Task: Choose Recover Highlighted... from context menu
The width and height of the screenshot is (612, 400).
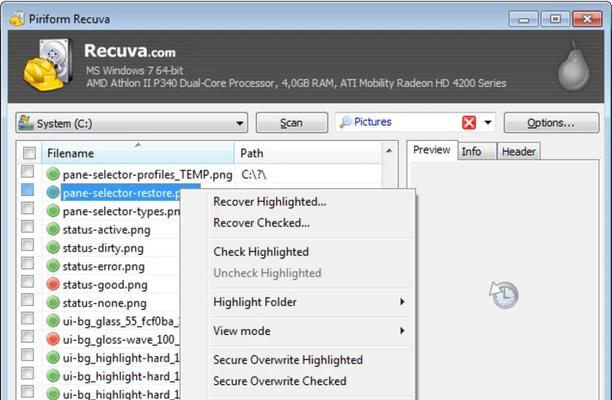Action: click(x=311, y=202)
